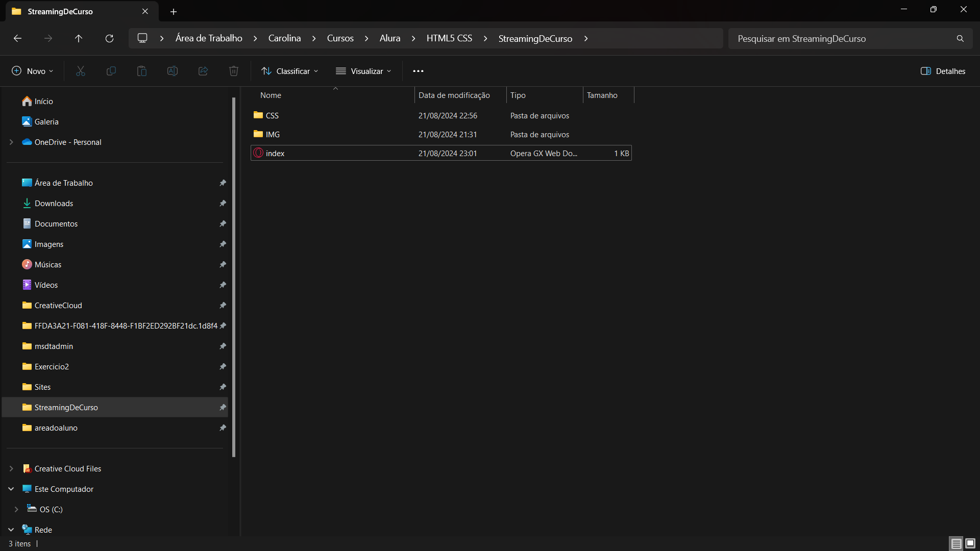
Task: Click StreamingDeCurso in the breadcrumb
Action: 535,38
